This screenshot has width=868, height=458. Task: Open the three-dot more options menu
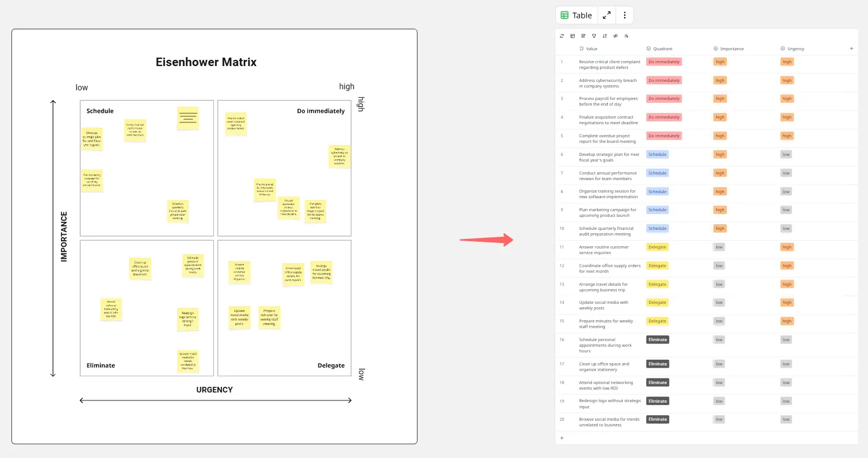pyautogui.click(x=624, y=15)
